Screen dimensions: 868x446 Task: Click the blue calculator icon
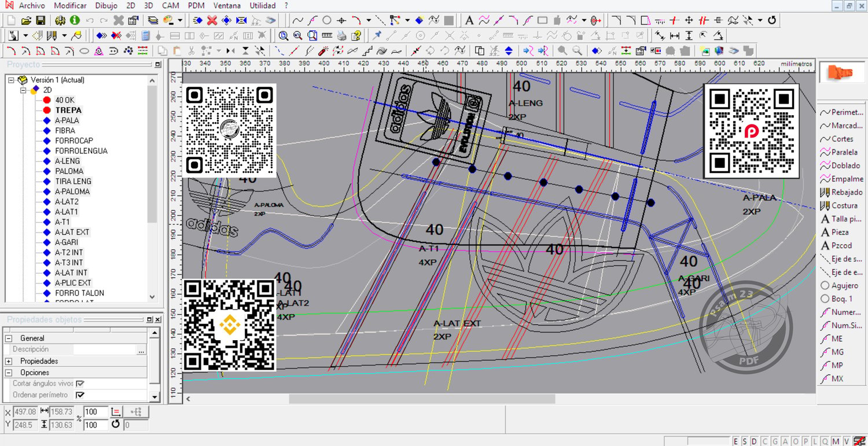(x=145, y=35)
